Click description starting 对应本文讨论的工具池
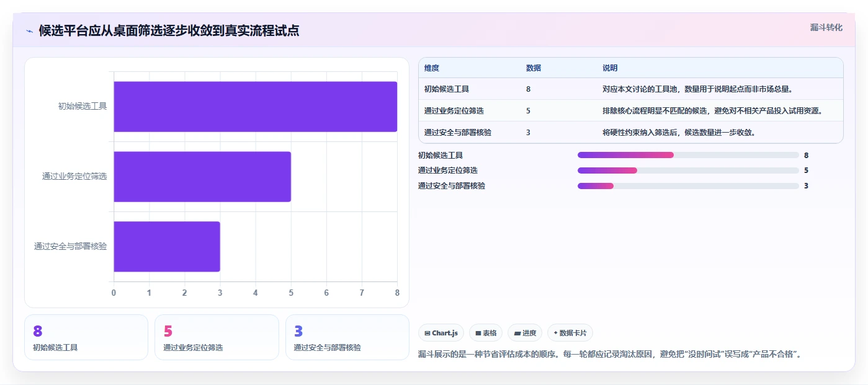The height and width of the screenshot is (385, 868). (697, 89)
